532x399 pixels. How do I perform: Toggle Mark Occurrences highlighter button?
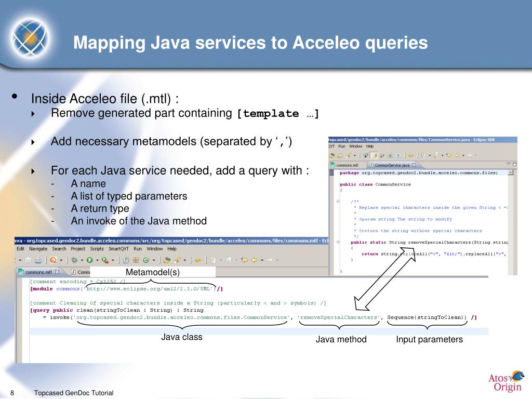(374, 155)
